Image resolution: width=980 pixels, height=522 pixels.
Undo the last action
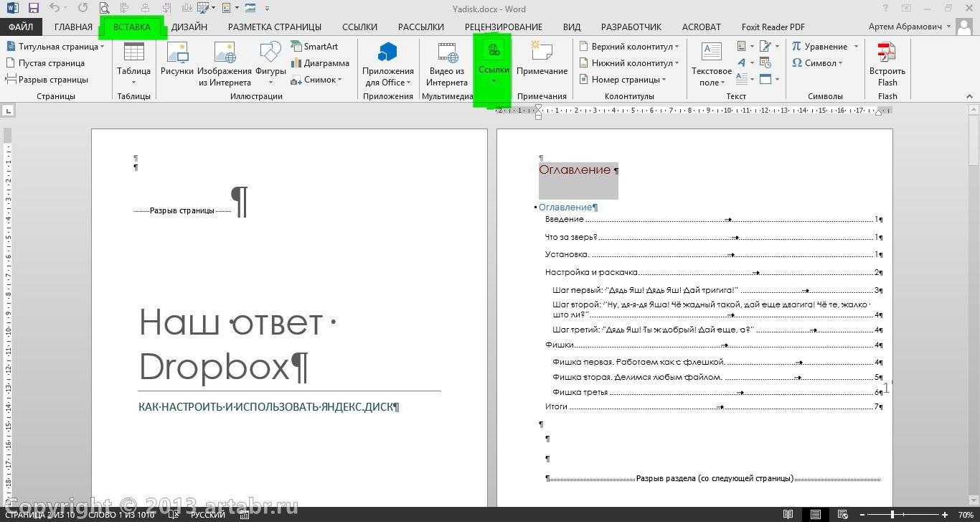point(55,9)
